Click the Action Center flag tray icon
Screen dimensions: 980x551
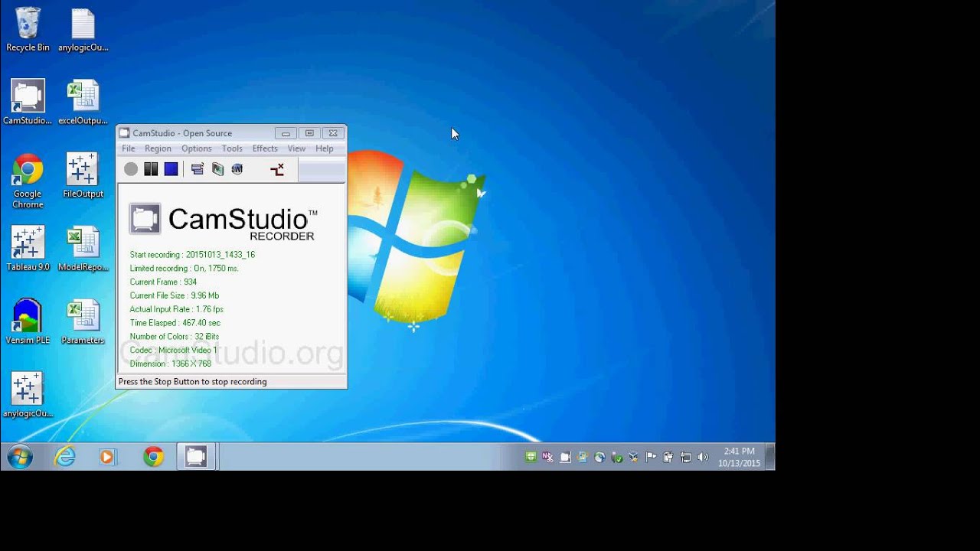652,457
